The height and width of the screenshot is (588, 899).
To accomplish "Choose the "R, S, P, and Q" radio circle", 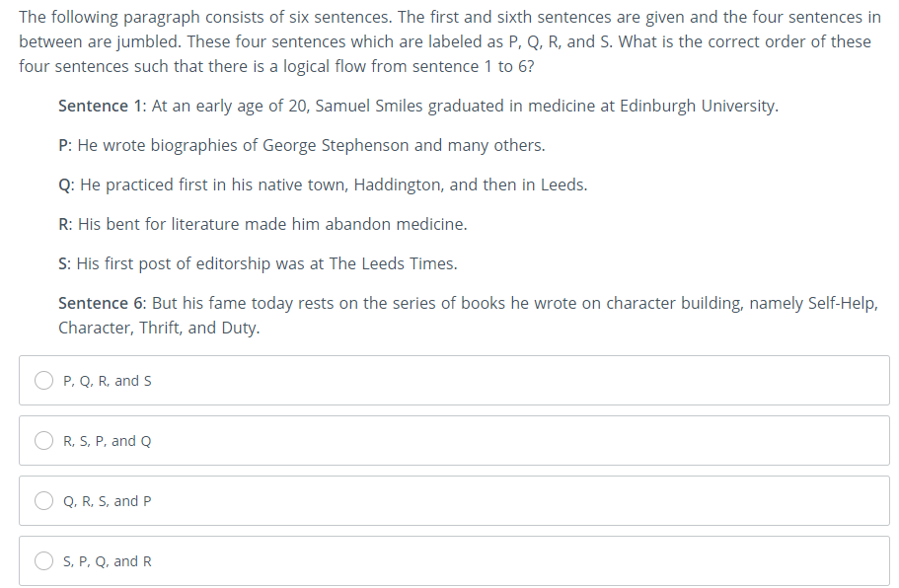I will pyautogui.click(x=44, y=441).
